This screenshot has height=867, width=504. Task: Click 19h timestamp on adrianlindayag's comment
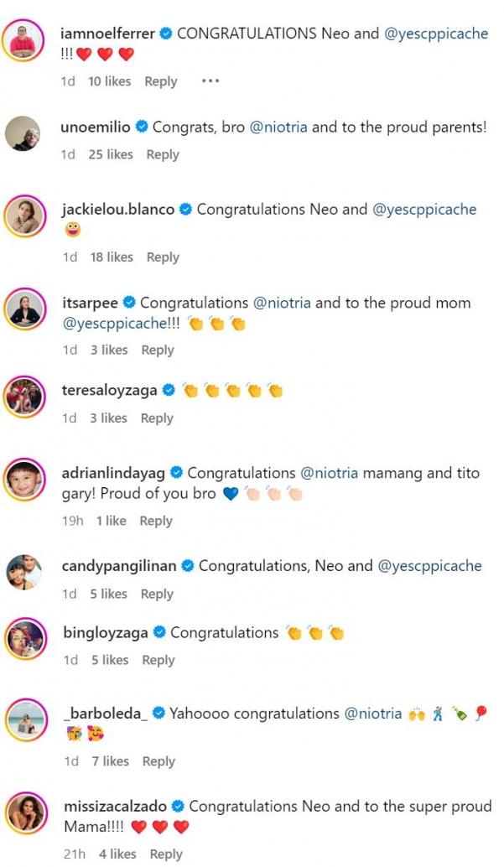pos(72,521)
